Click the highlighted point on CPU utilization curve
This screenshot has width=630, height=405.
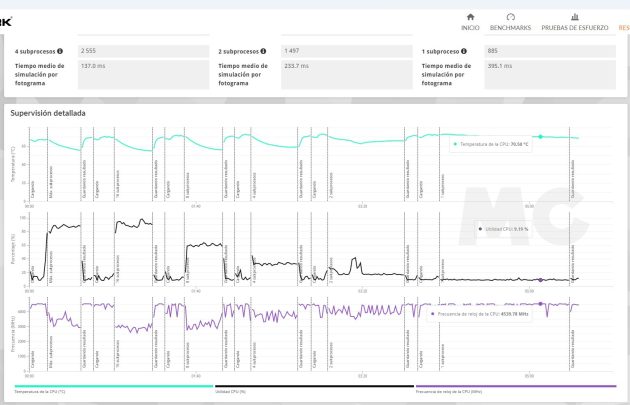pos(540,280)
